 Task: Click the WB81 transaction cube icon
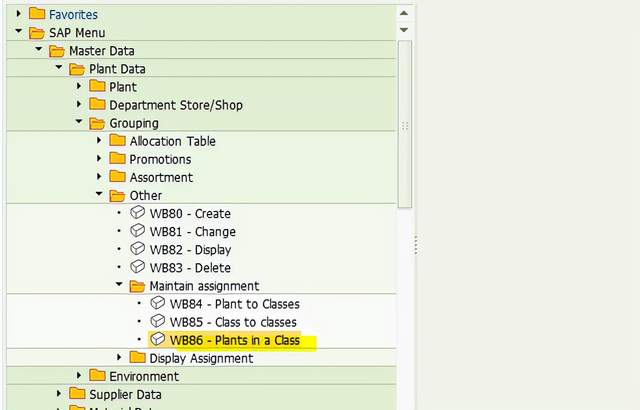click(138, 230)
